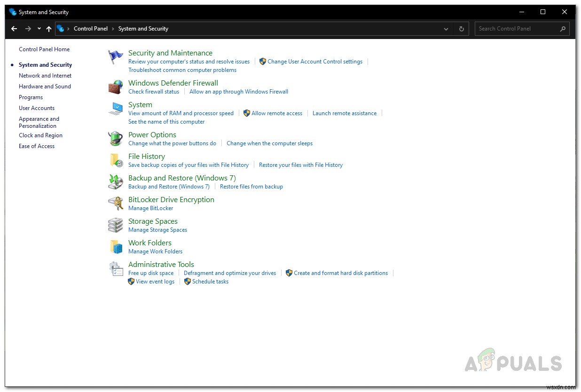Open Ease of Access category
The image size is (581, 392).
(37, 146)
